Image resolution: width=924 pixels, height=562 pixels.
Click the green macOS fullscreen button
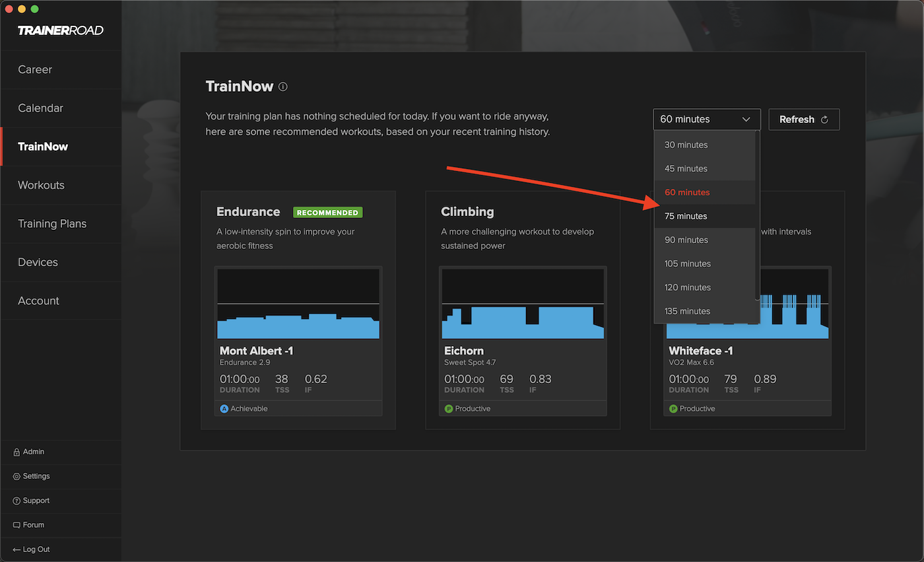tap(35, 9)
